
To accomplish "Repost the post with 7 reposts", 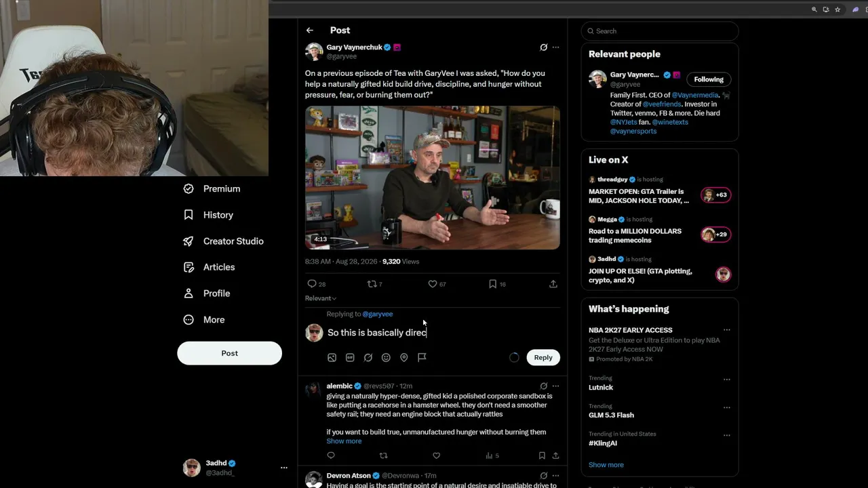I will [371, 284].
